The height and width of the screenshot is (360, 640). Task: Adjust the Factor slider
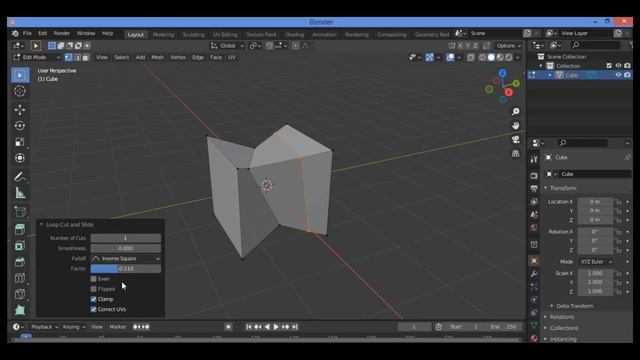[x=126, y=269]
